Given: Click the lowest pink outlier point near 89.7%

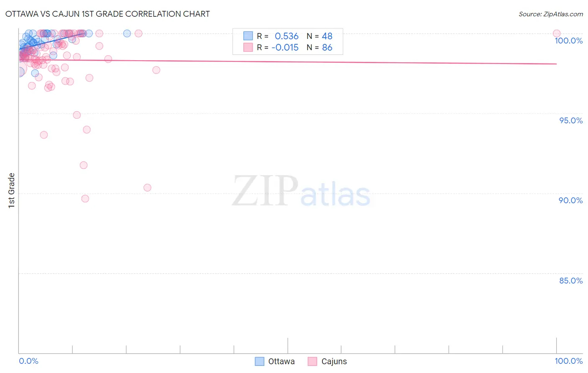Looking at the screenshot, I should 85,199.
